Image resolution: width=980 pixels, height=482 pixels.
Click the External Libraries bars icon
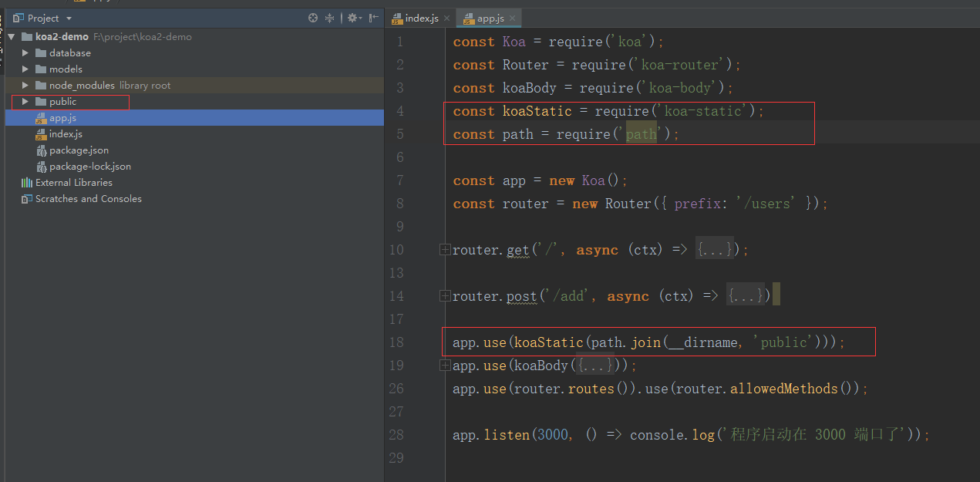pyautogui.click(x=27, y=183)
